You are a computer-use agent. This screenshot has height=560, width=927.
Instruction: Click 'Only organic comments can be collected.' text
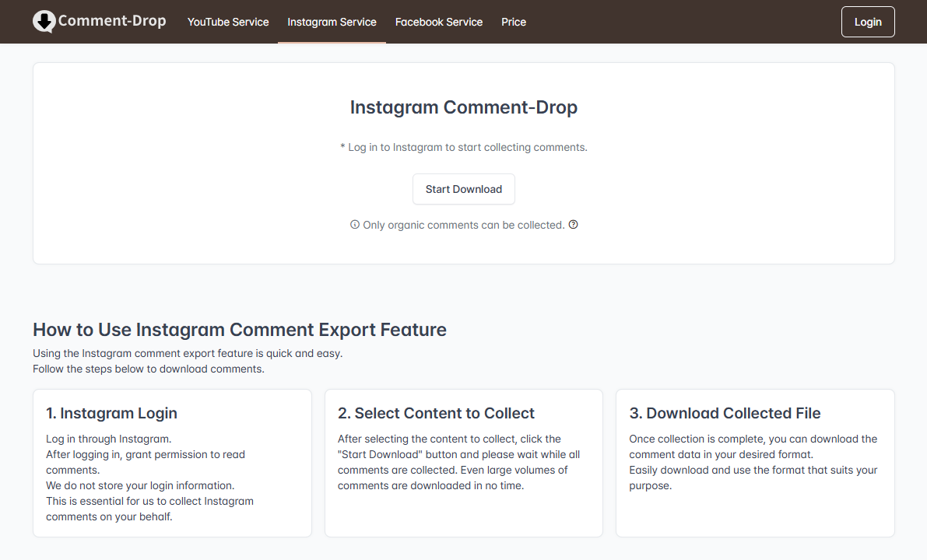[464, 225]
